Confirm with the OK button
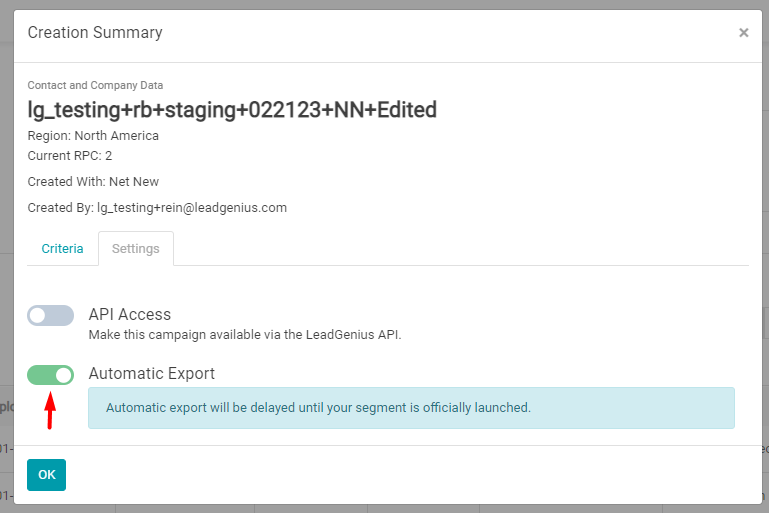This screenshot has width=769, height=513. [47, 475]
